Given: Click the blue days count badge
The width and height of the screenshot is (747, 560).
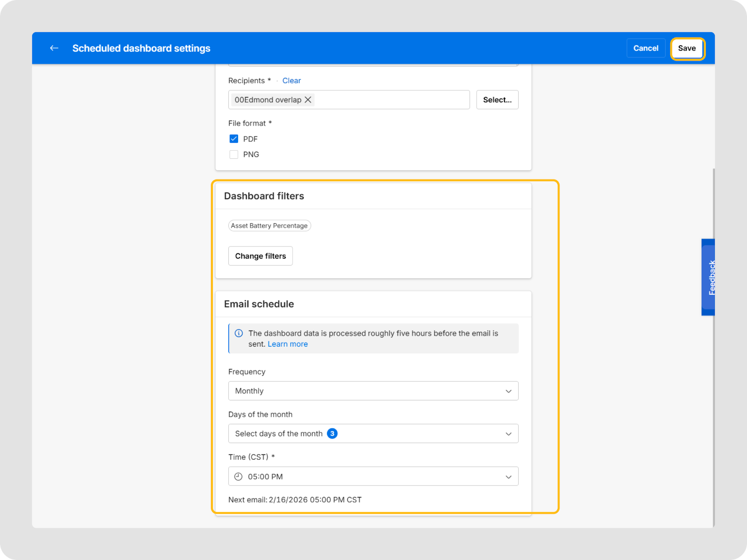Looking at the screenshot, I should click(x=332, y=434).
